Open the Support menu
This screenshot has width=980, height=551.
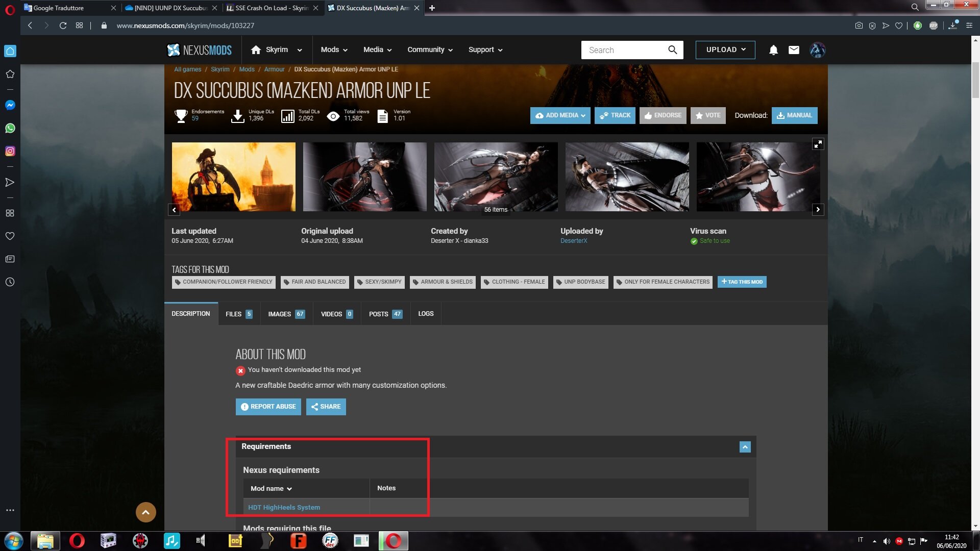pyautogui.click(x=486, y=50)
